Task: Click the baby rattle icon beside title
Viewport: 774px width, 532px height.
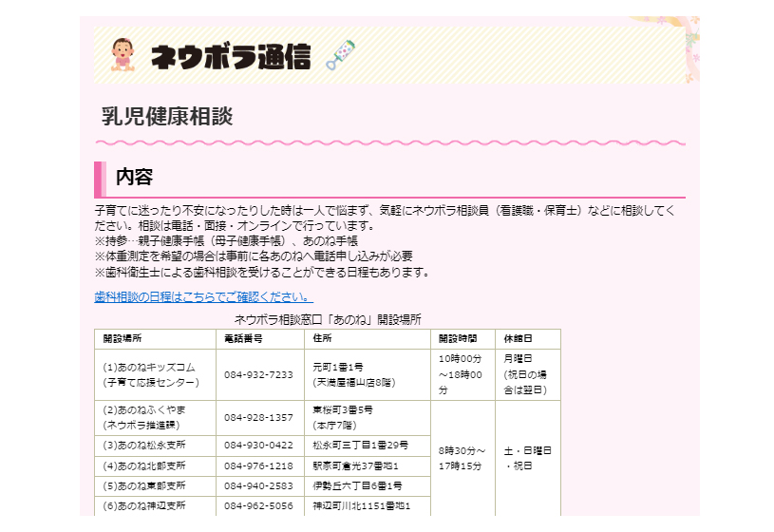Action: point(340,55)
